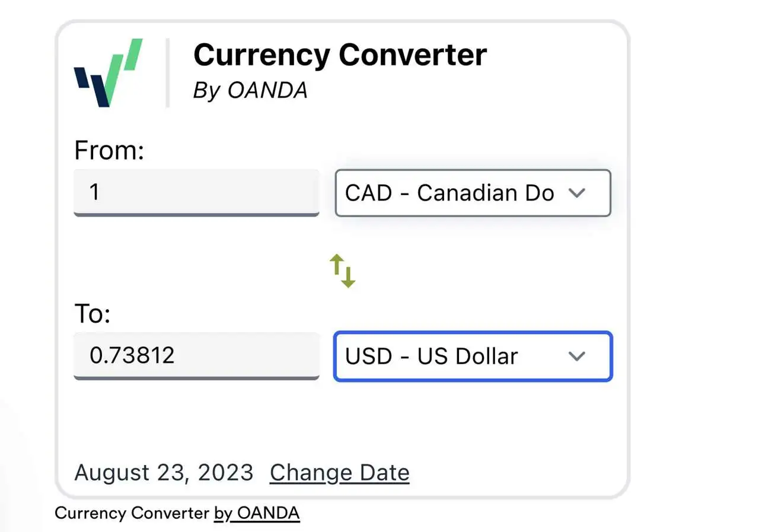Click the chevron arrow in the USD selector
The height and width of the screenshot is (532, 759).
click(576, 356)
